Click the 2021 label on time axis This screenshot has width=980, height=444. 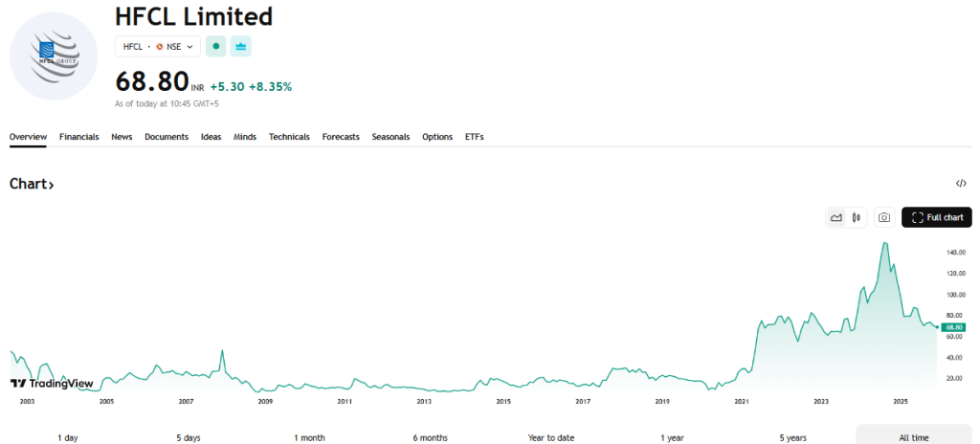742,401
